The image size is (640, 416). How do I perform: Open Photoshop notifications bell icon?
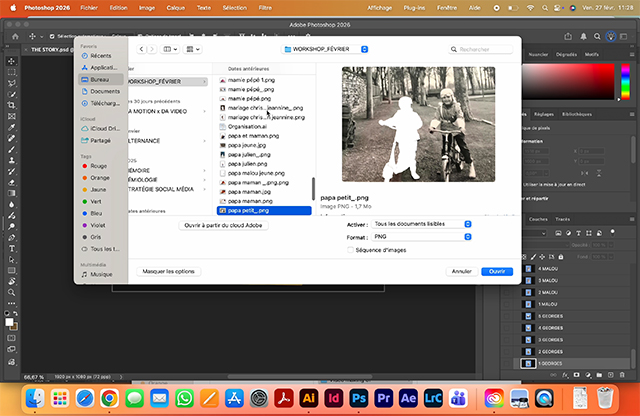point(583,37)
